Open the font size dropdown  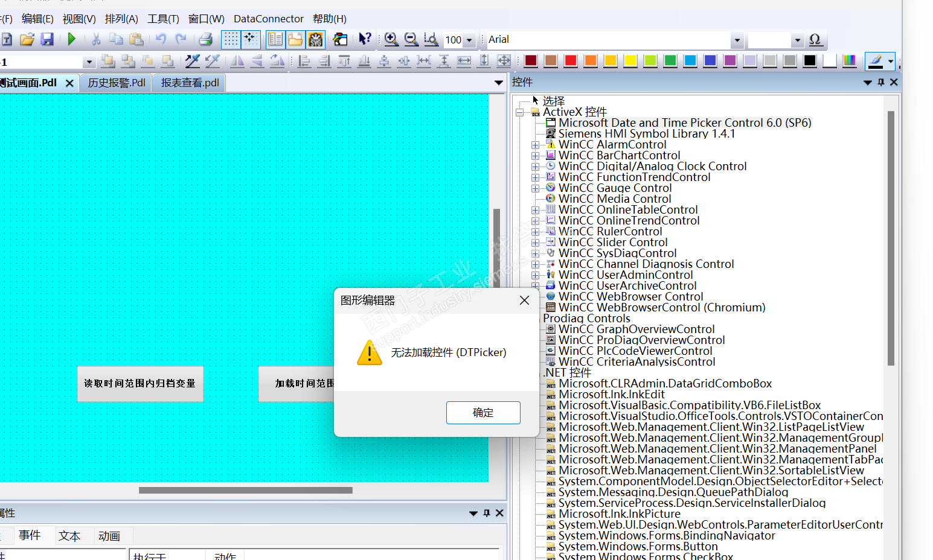tap(798, 40)
